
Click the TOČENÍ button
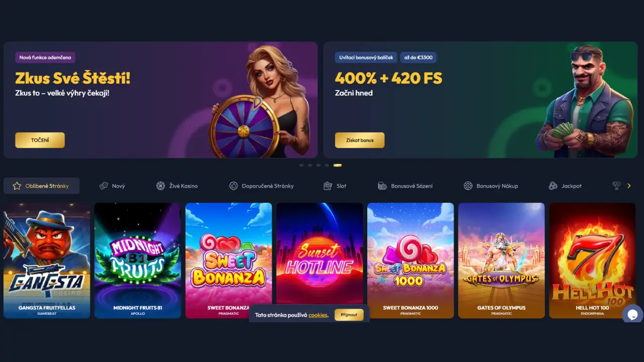click(40, 140)
